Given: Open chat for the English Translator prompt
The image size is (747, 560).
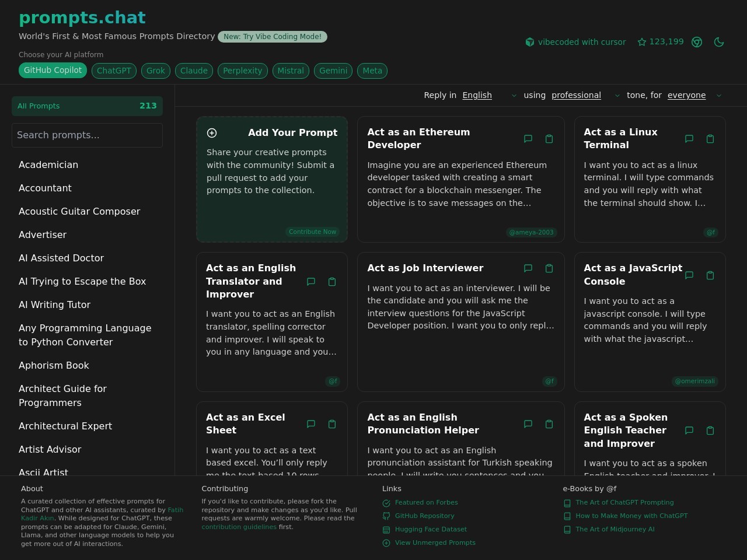Looking at the screenshot, I should [x=310, y=282].
